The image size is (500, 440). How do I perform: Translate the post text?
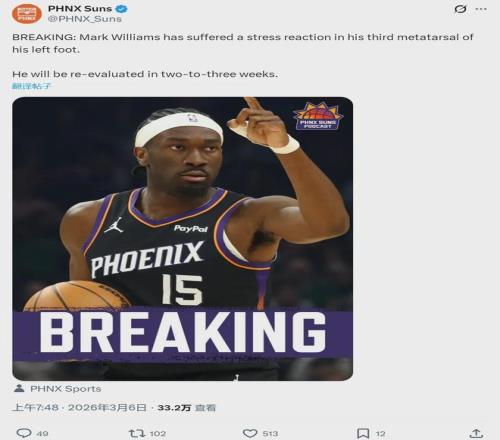click(x=32, y=86)
